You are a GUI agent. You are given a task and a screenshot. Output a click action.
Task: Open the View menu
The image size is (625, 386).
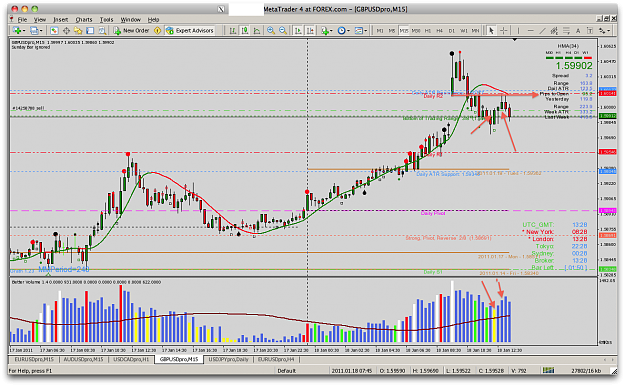tap(39, 20)
